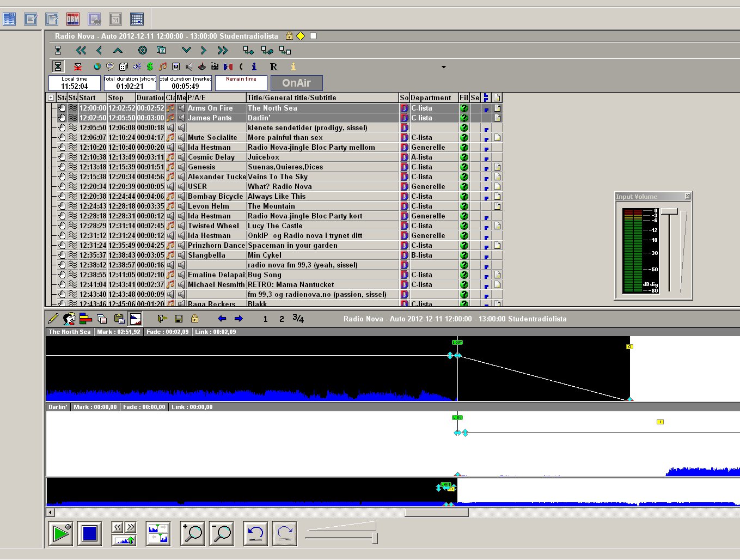Click the Input Volume fader handle
The height and width of the screenshot is (560, 740).
click(x=669, y=211)
